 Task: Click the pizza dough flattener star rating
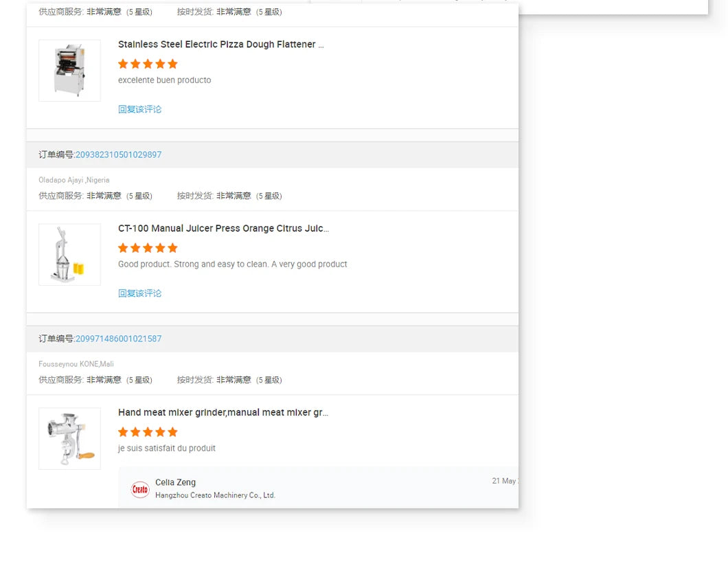coord(148,64)
